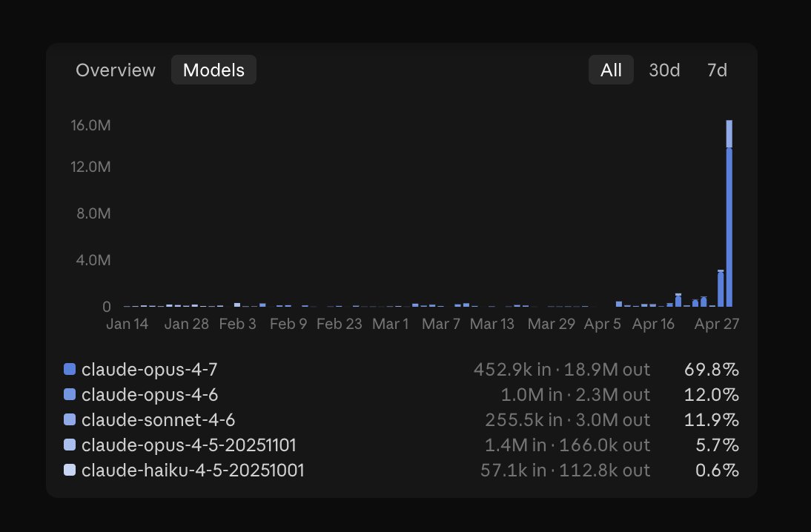
Task: Select the claude-haiku-4-5-20251001 legend label
Action: [x=193, y=471]
